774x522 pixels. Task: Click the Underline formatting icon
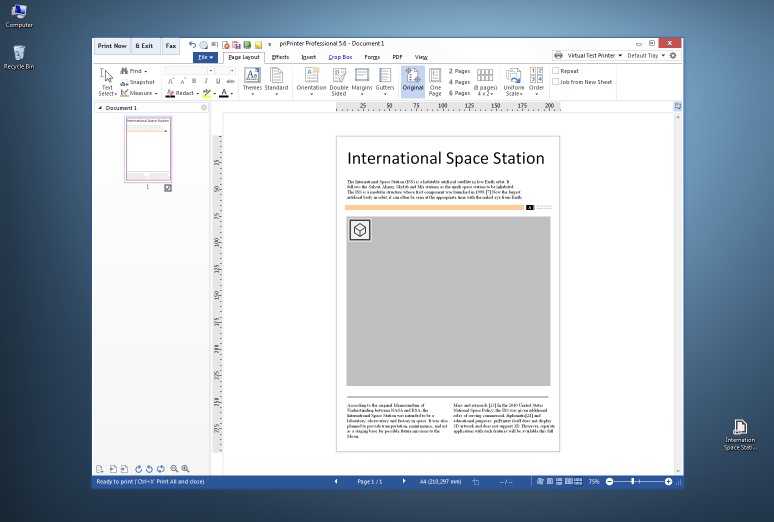point(218,81)
